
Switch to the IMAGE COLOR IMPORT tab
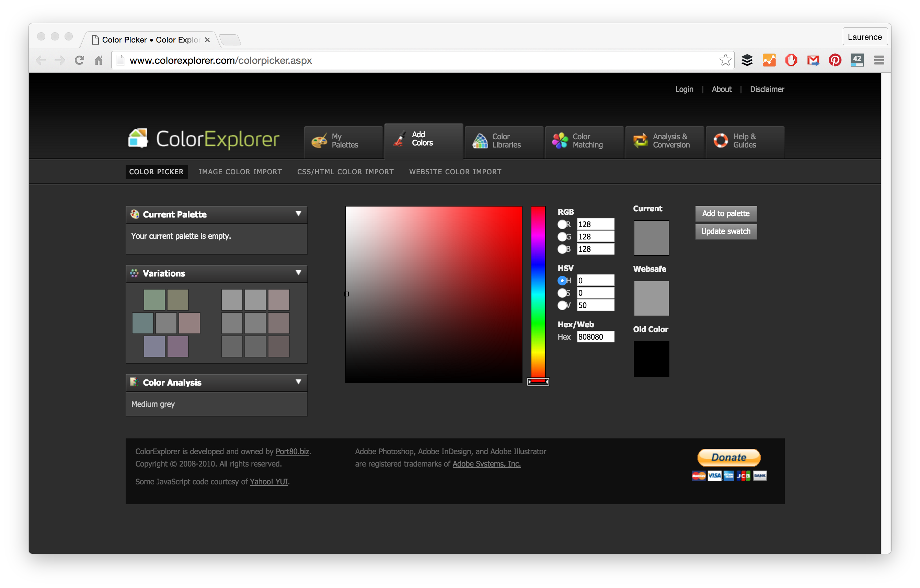point(240,172)
